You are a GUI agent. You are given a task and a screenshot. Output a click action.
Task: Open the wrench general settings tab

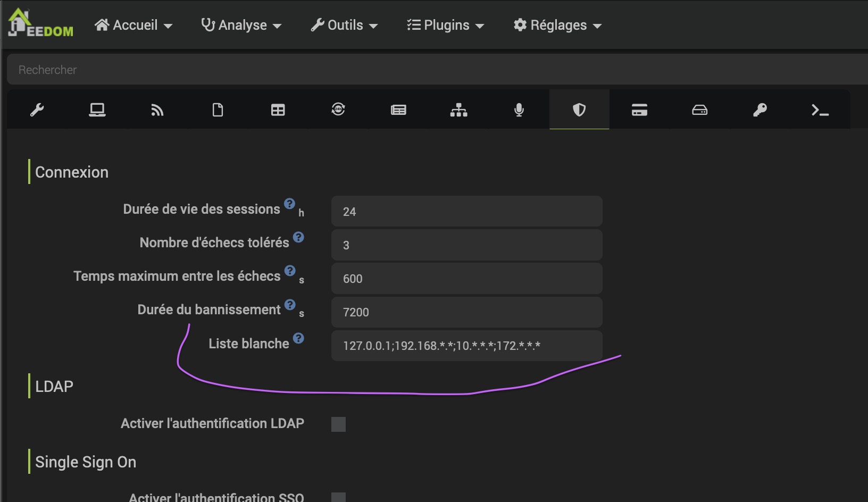point(37,110)
